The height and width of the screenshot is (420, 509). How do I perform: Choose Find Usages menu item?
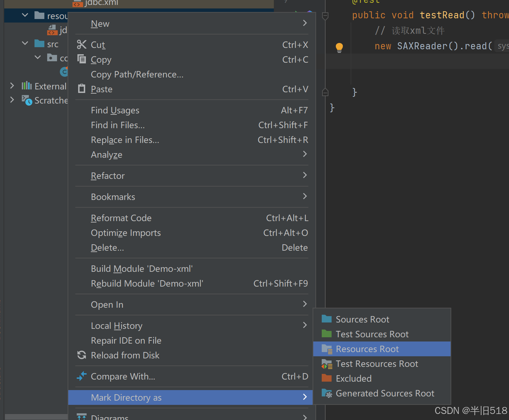192,110
